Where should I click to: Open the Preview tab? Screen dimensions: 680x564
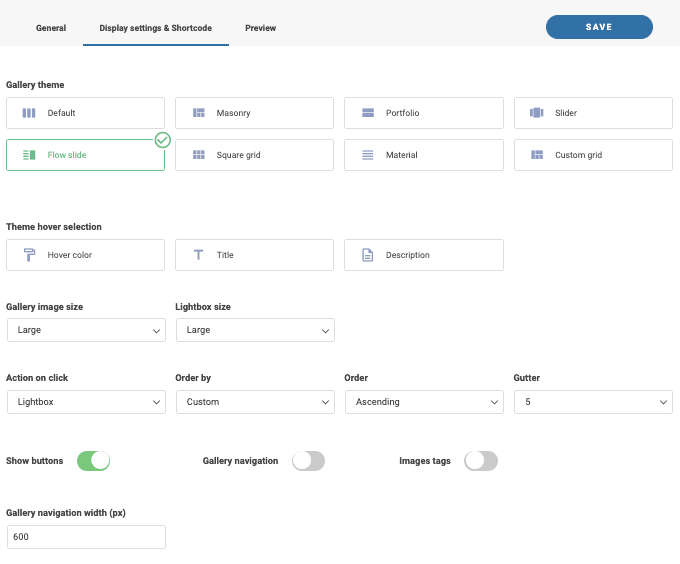[x=261, y=28]
